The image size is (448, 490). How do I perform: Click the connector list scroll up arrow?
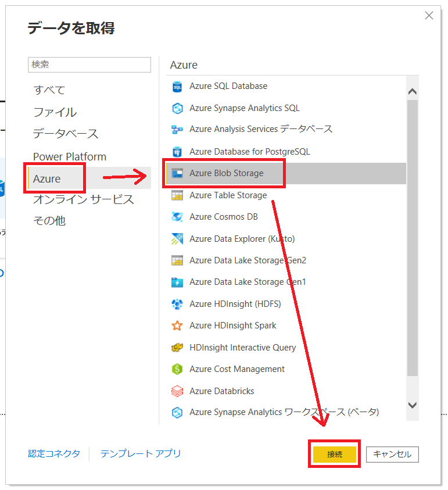[413, 92]
